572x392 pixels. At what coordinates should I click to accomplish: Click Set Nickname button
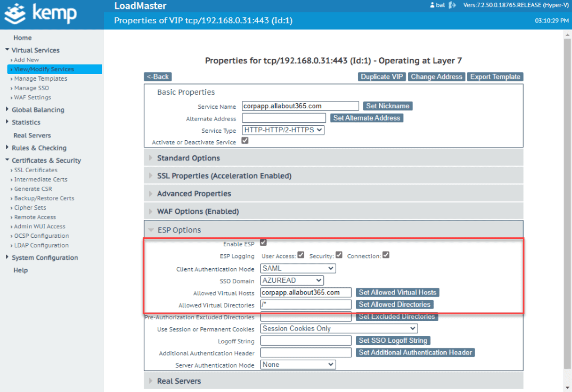point(388,106)
